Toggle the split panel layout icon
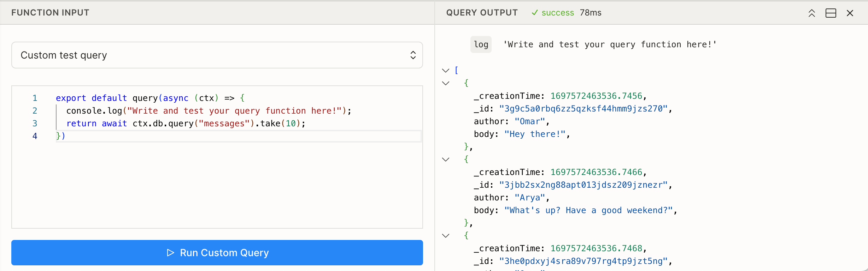The image size is (868, 271). point(831,13)
